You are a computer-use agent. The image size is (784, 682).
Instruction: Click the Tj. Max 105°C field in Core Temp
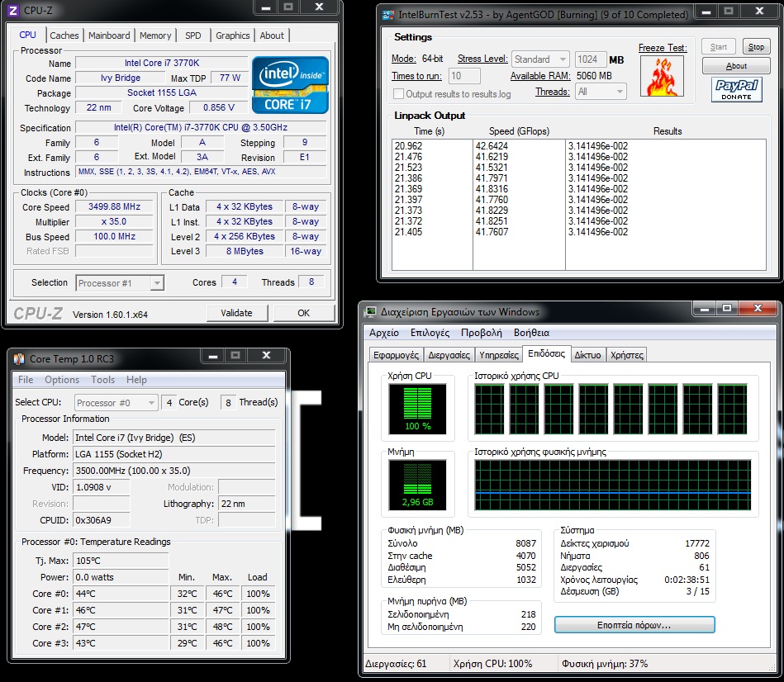(x=121, y=561)
